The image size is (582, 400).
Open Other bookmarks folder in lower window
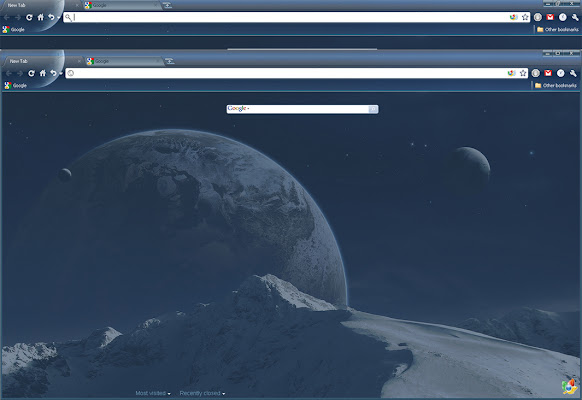click(556, 85)
